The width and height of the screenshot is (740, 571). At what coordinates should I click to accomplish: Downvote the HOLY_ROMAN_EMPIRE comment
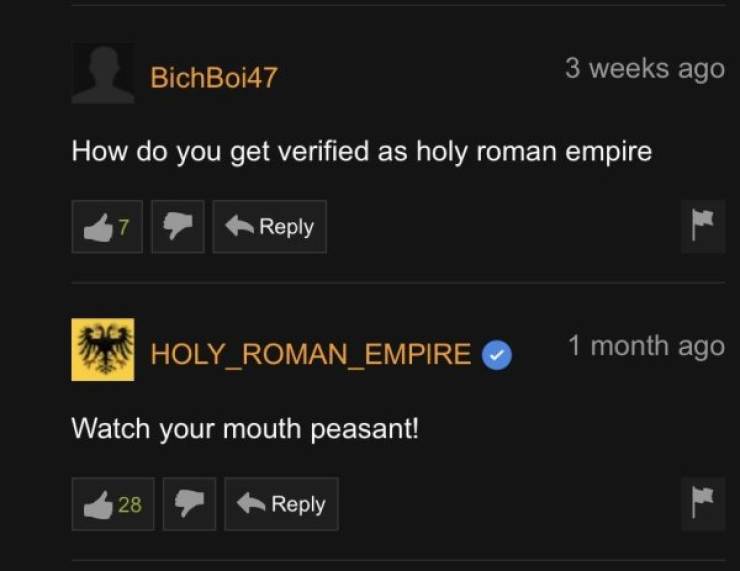(189, 504)
